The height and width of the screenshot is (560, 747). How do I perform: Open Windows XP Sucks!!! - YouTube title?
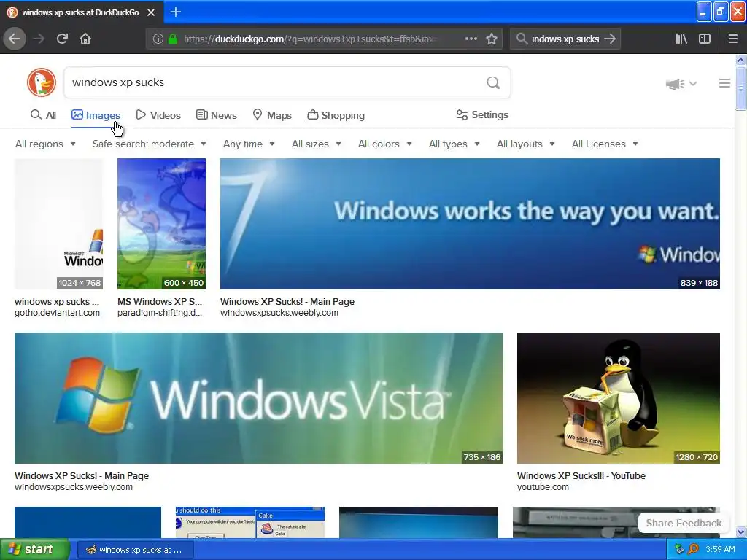point(581,475)
